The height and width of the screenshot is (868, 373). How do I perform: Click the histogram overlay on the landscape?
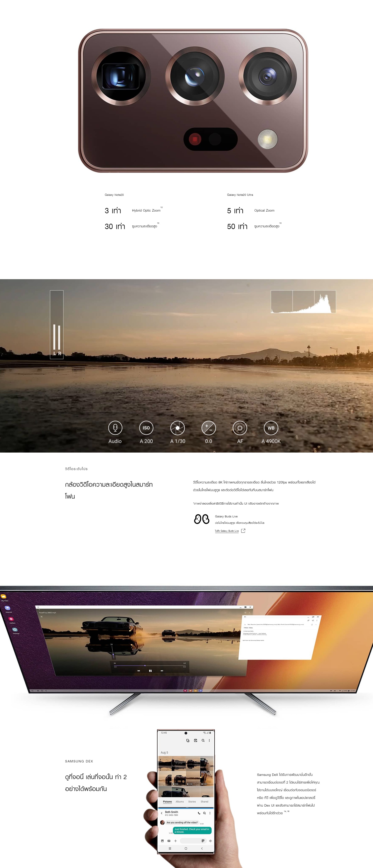303,302
